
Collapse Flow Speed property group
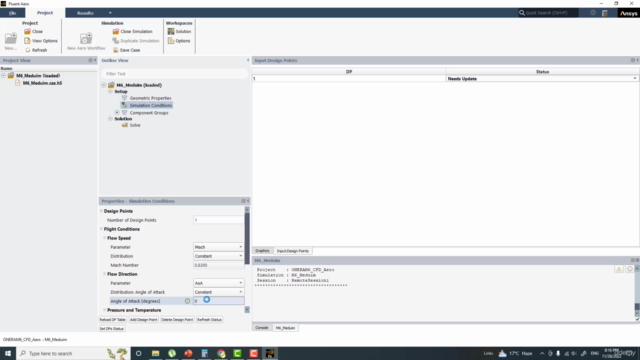[x=104, y=238]
